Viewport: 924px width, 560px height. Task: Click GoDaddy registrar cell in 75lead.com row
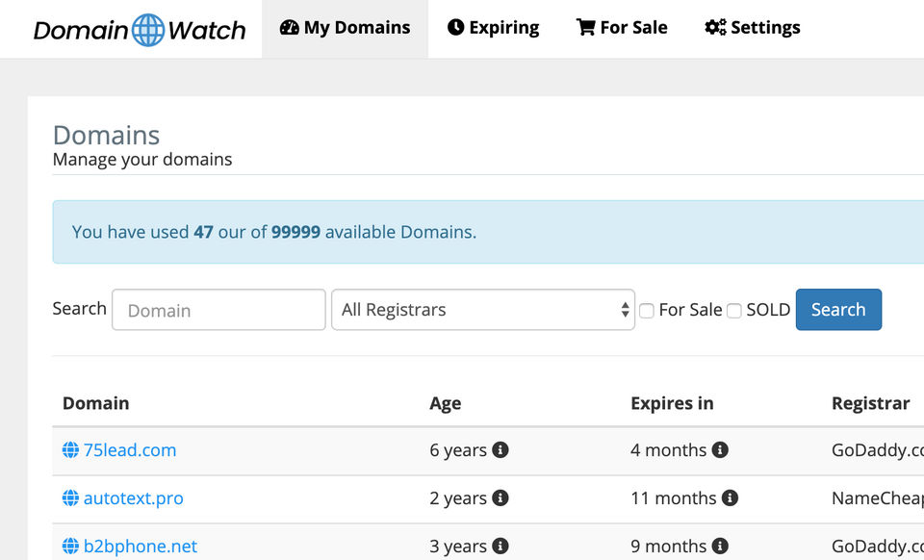(x=878, y=450)
